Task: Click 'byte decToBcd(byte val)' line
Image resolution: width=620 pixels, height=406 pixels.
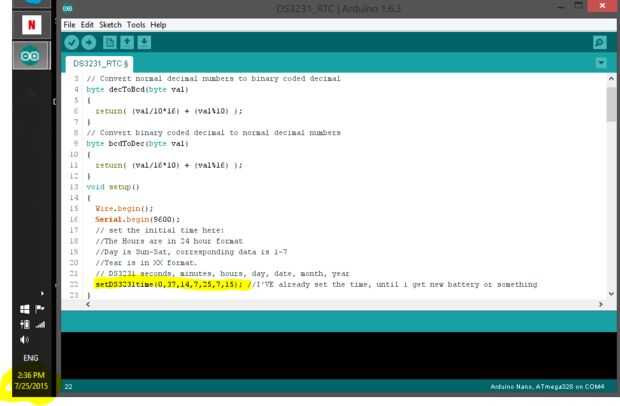Action: point(137,89)
